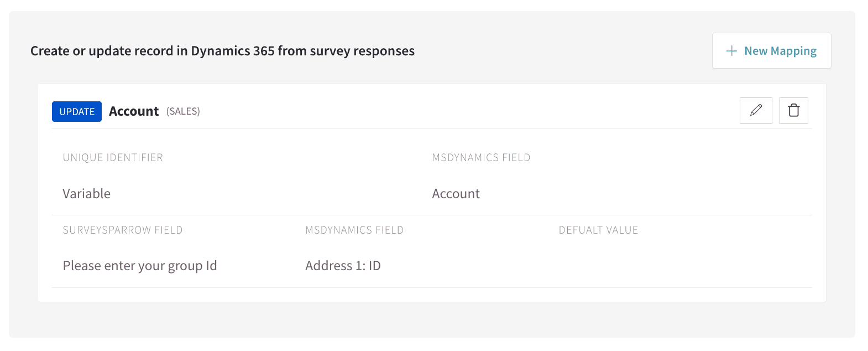Click the blue UPDATE badge

point(77,111)
